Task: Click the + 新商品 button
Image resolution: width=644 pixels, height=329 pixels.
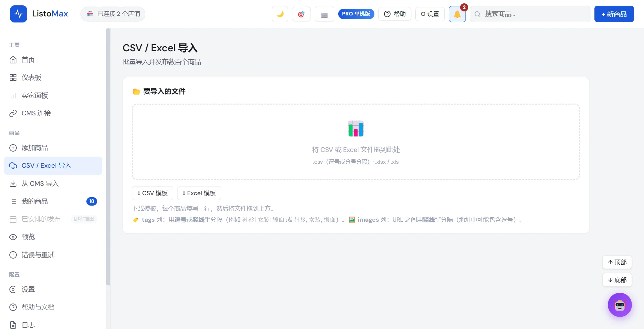Action: tap(614, 14)
